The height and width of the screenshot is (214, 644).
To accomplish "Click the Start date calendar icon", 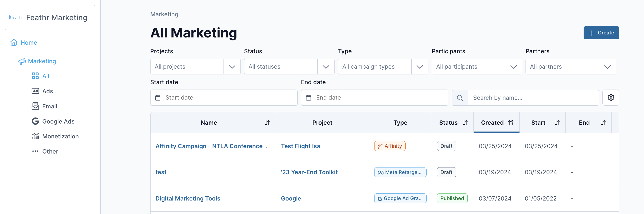I will (158, 98).
